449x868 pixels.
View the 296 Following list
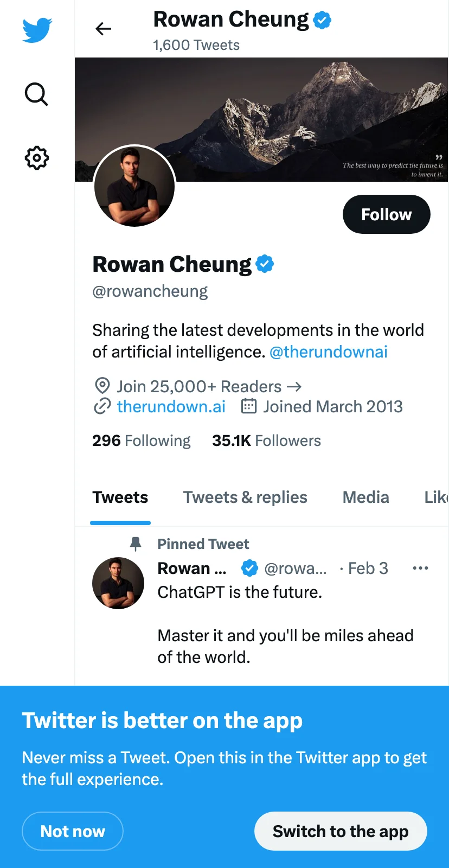tap(141, 441)
